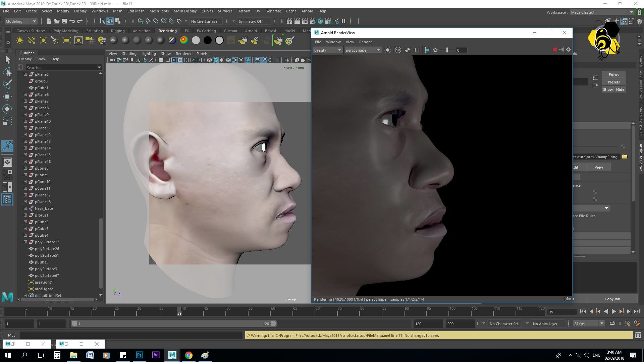
Task: Open the Render menu in RenderView
Action: click(x=365, y=42)
